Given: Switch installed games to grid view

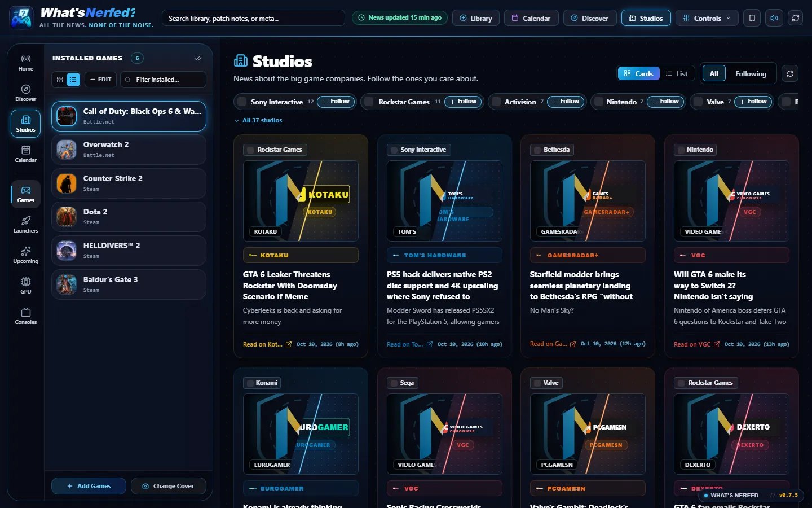Looking at the screenshot, I should point(60,80).
